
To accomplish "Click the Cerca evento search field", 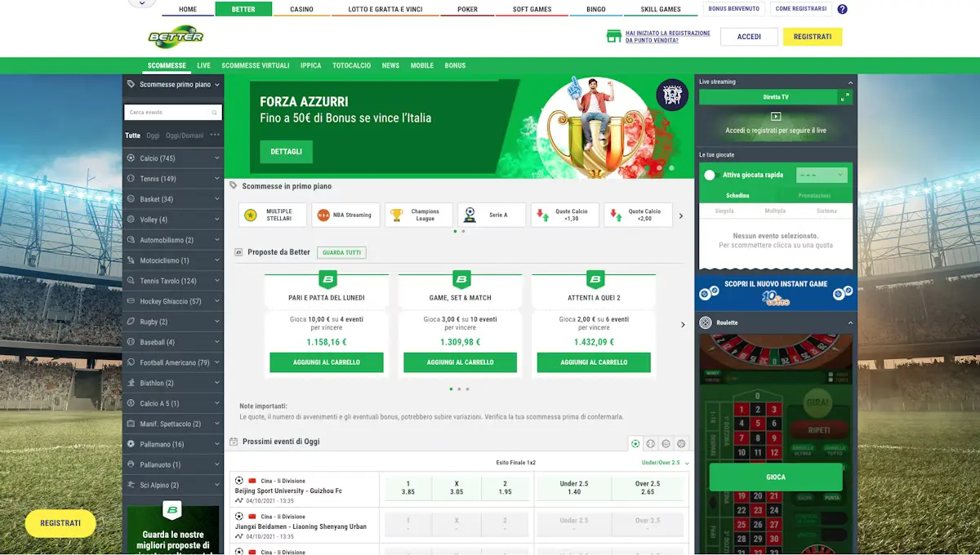I will click(x=173, y=113).
